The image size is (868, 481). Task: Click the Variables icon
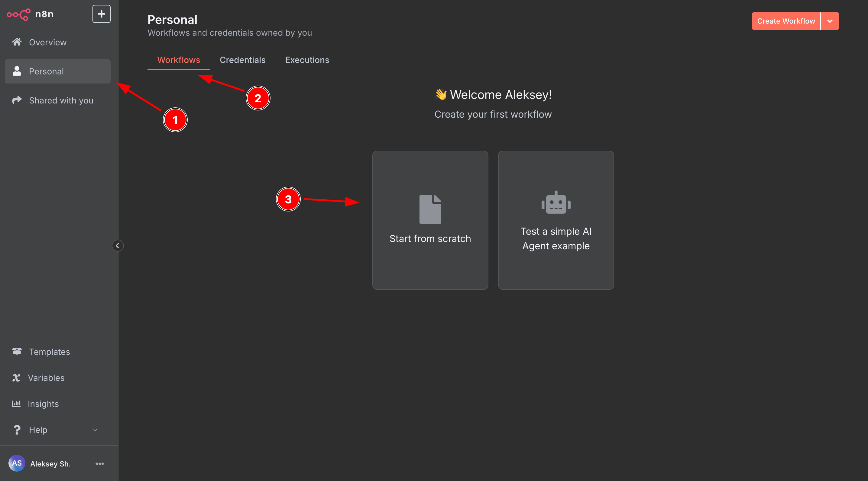16,378
